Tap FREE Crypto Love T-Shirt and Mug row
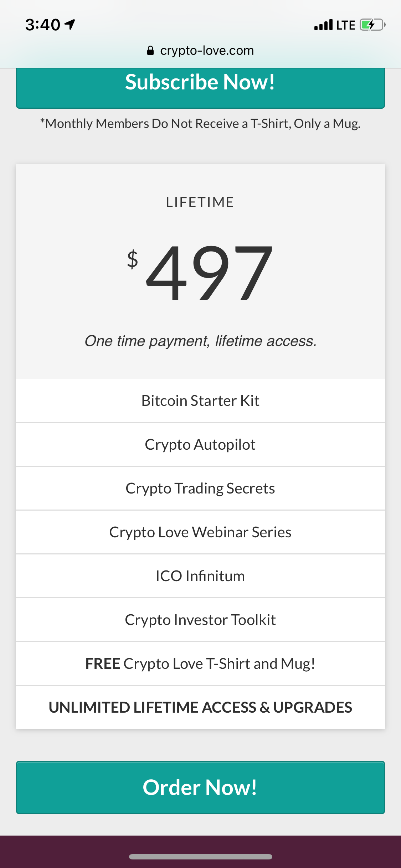The width and height of the screenshot is (401, 868). [200, 664]
